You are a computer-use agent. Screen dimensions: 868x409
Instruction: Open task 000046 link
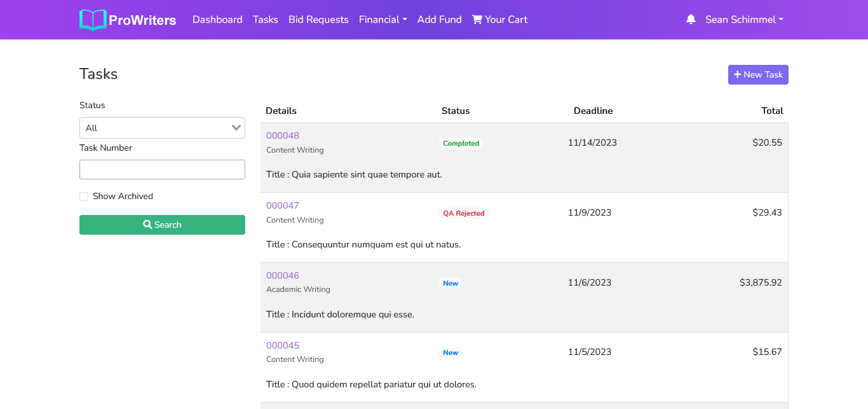pyautogui.click(x=282, y=275)
